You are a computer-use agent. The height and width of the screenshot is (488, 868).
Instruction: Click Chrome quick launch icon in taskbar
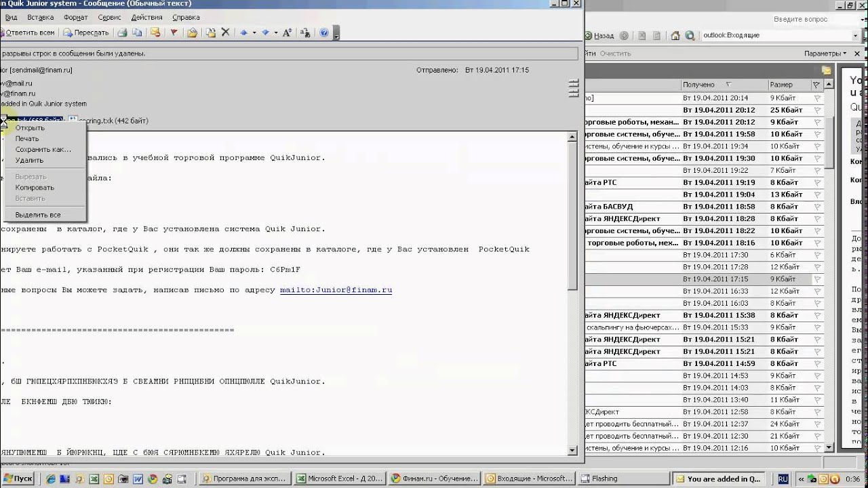pyautogui.click(x=153, y=479)
